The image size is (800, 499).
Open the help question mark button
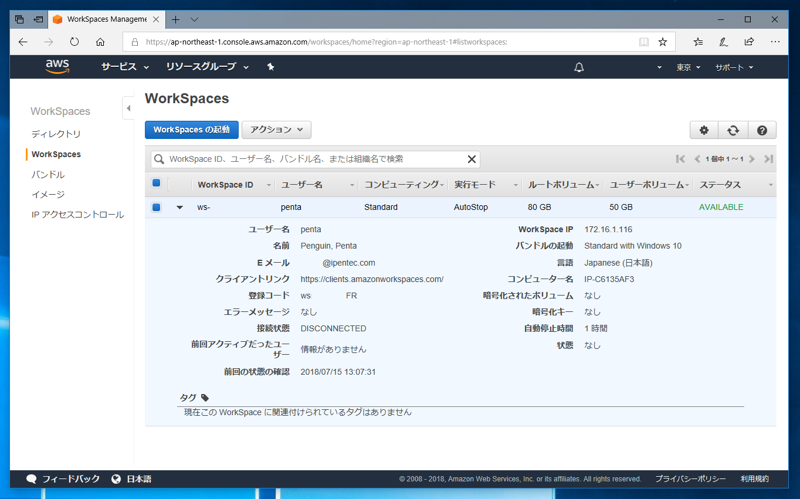click(x=762, y=130)
